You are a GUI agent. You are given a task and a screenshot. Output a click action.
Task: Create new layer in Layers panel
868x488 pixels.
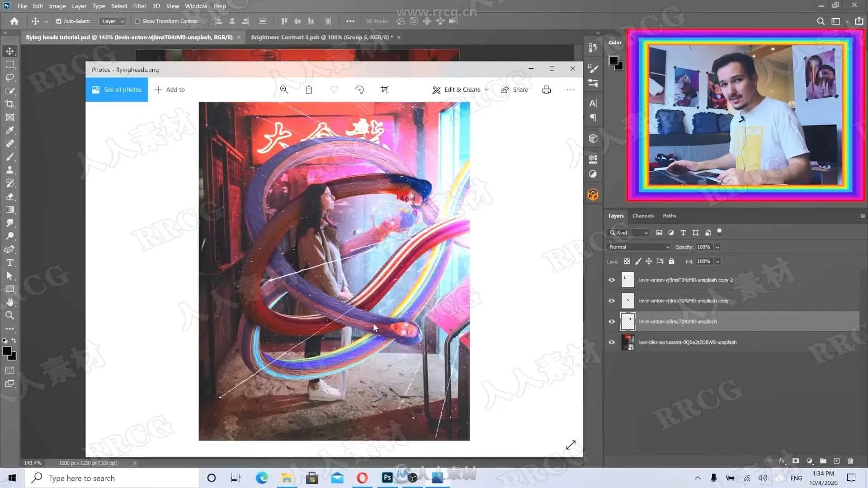837,461
